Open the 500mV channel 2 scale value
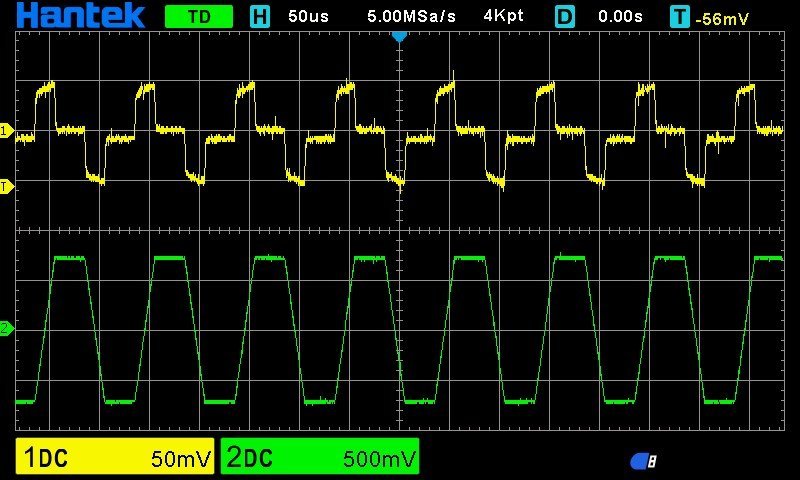Viewport: 800px width, 480px height. click(x=379, y=459)
